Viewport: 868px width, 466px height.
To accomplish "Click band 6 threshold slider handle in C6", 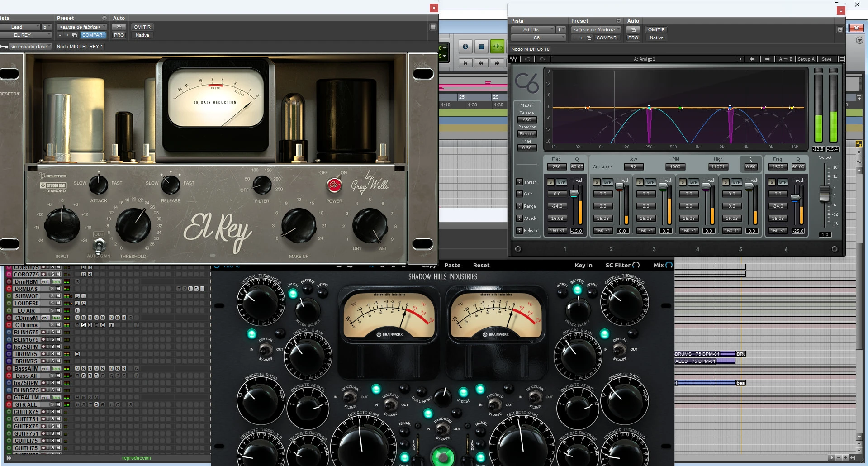I will coord(795,198).
